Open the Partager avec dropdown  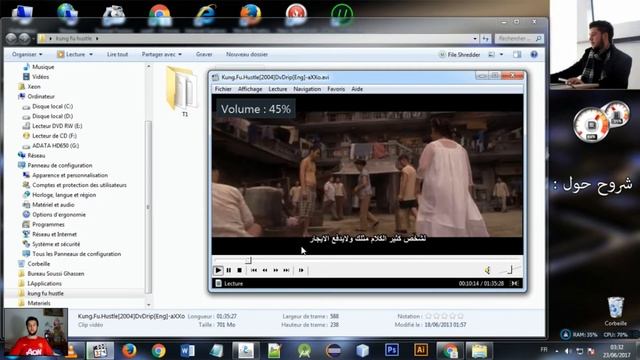[162, 54]
